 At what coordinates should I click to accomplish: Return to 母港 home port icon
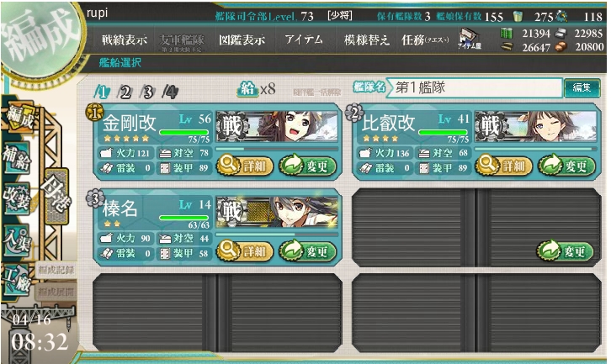pos(57,196)
